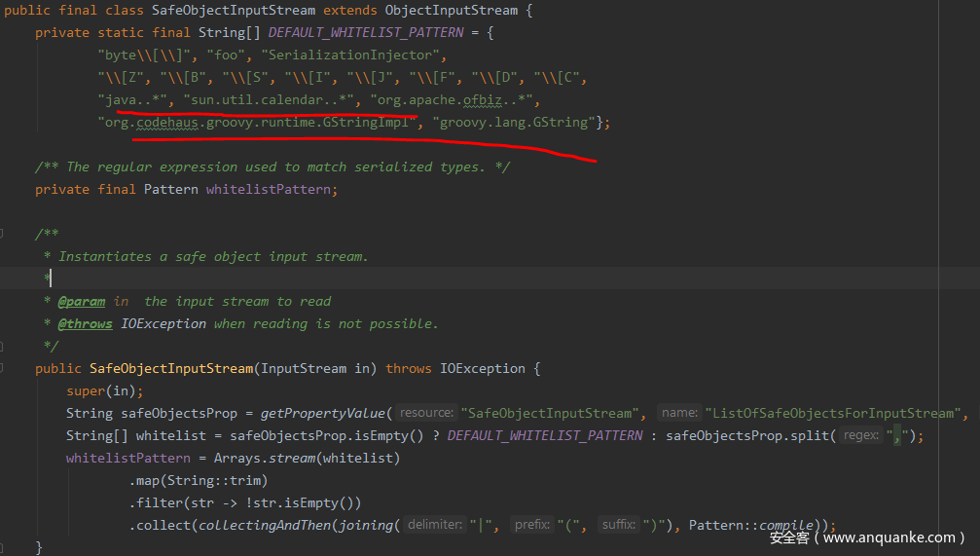980x556 pixels.
Task: Click the safeObjectsProp variable declaration
Action: click(x=179, y=414)
